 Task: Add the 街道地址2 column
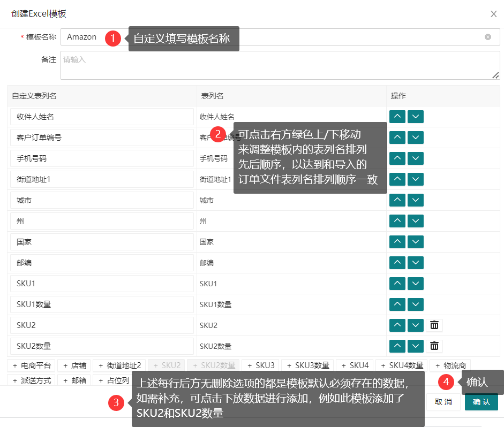coord(119,365)
